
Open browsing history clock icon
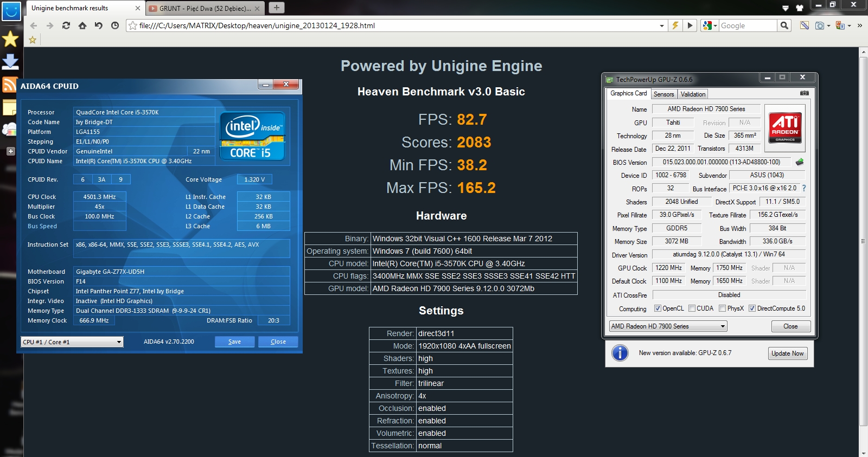point(115,25)
